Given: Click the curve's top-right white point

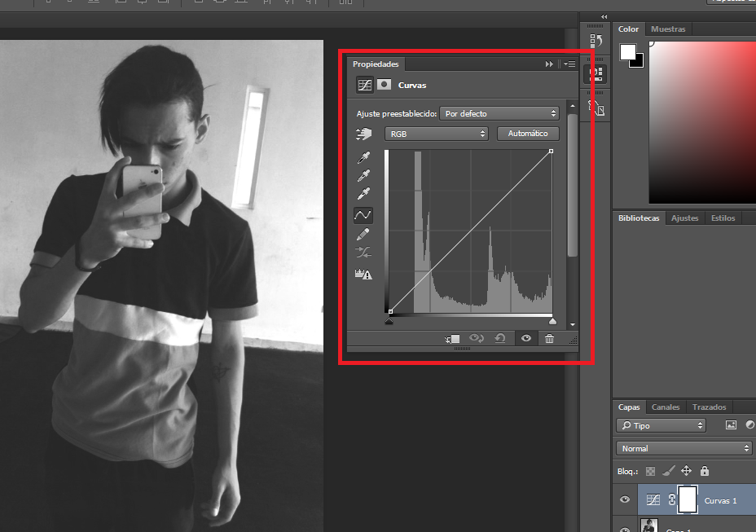Looking at the screenshot, I should [x=551, y=151].
